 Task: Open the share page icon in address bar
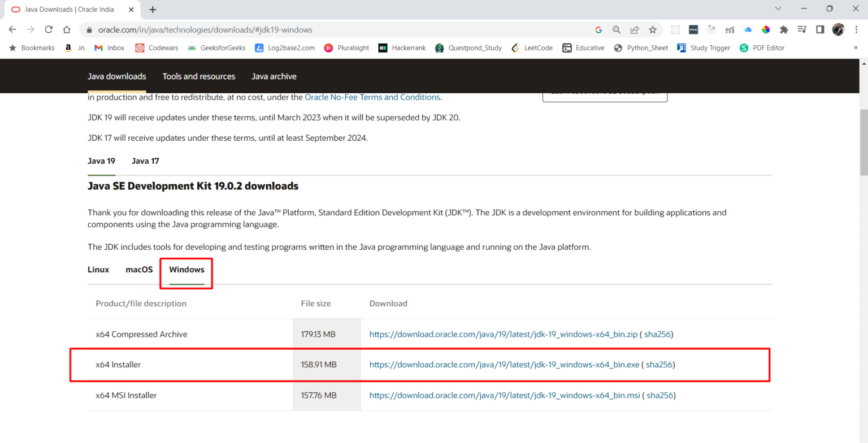click(635, 30)
